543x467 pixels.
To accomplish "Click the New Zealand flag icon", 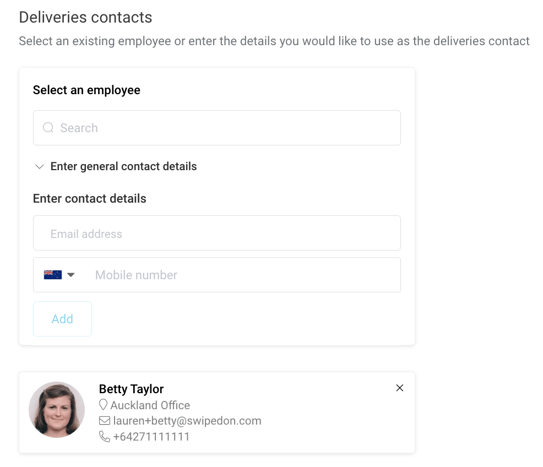I will click(x=53, y=275).
